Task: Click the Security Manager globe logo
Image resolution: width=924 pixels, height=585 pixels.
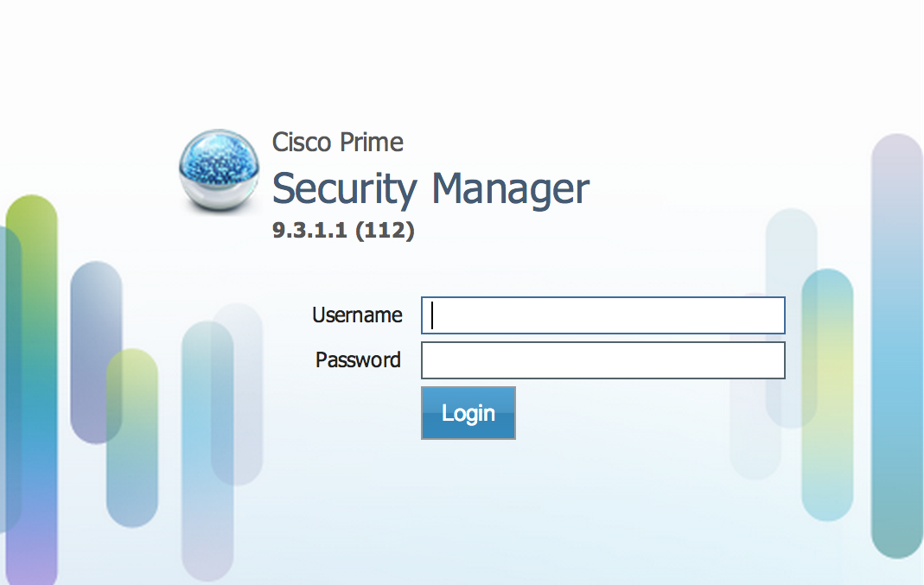Action: click(x=220, y=170)
